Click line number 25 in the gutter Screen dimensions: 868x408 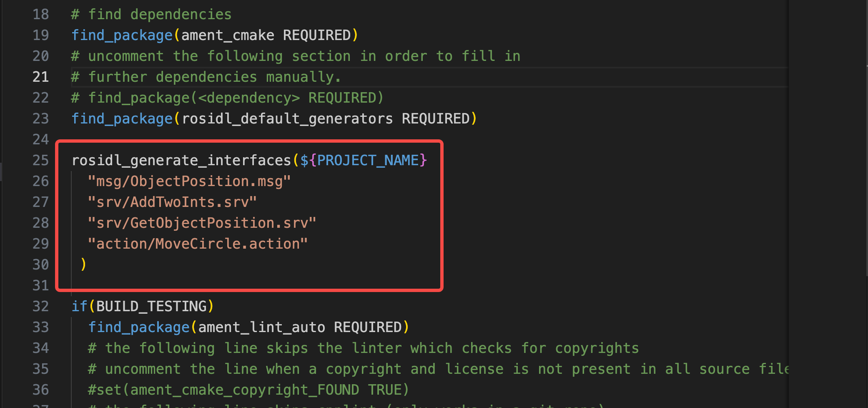pyautogui.click(x=41, y=161)
